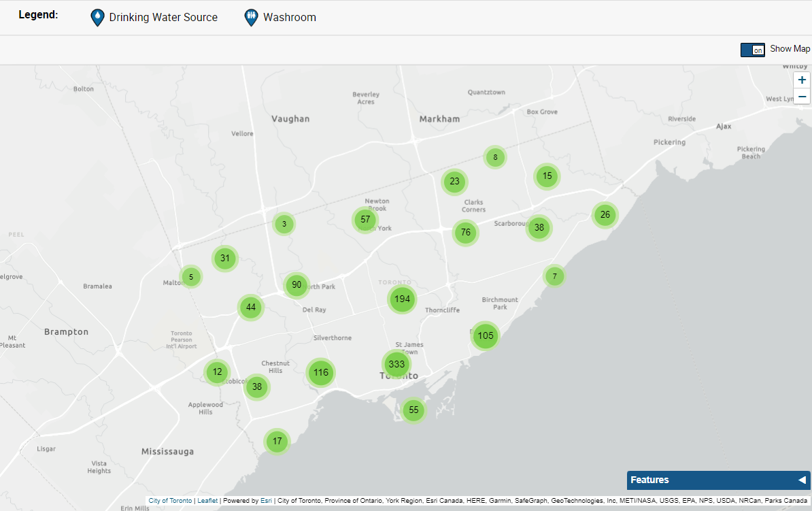Open the cluster marker showing 23
This screenshot has height=511, width=812.
(454, 182)
